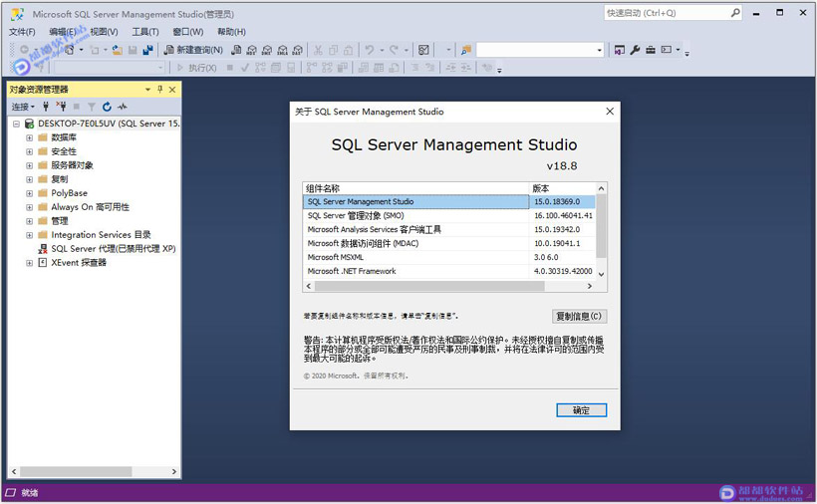The height and width of the screenshot is (504, 817).
Task: Open the search combo box dropdown in toolbar
Action: pyautogui.click(x=599, y=50)
